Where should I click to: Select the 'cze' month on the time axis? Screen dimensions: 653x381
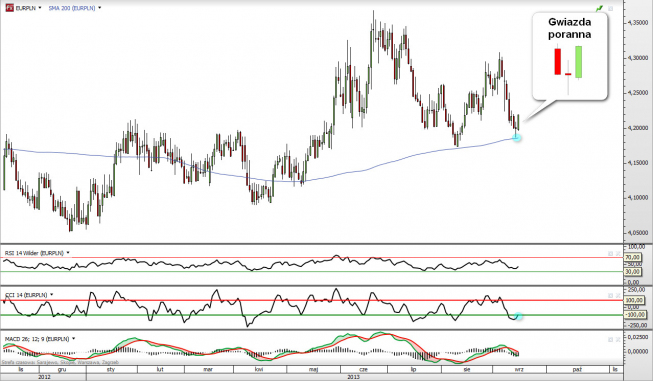(363, 369)
